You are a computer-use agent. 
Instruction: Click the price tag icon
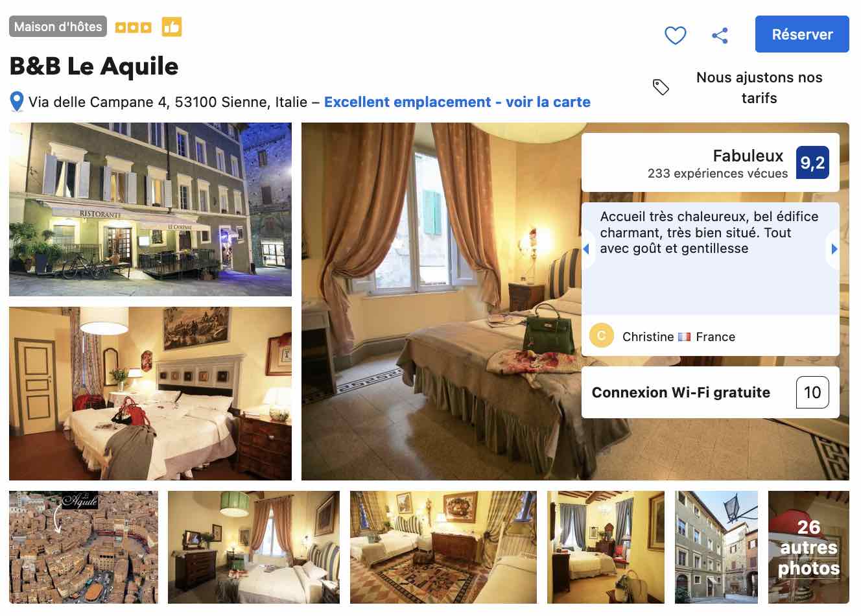tap(661, 87)
